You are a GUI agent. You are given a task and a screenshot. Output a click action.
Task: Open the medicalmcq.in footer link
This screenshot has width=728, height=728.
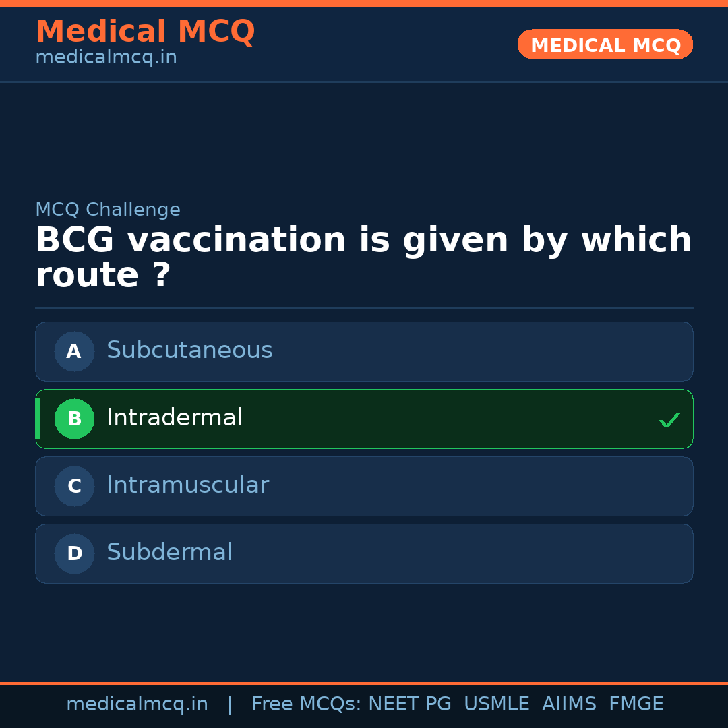tap(137, 704)
